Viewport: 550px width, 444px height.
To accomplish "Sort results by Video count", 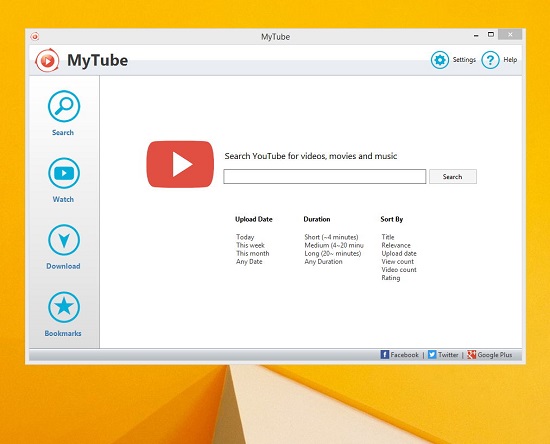I will pos(399,270).
